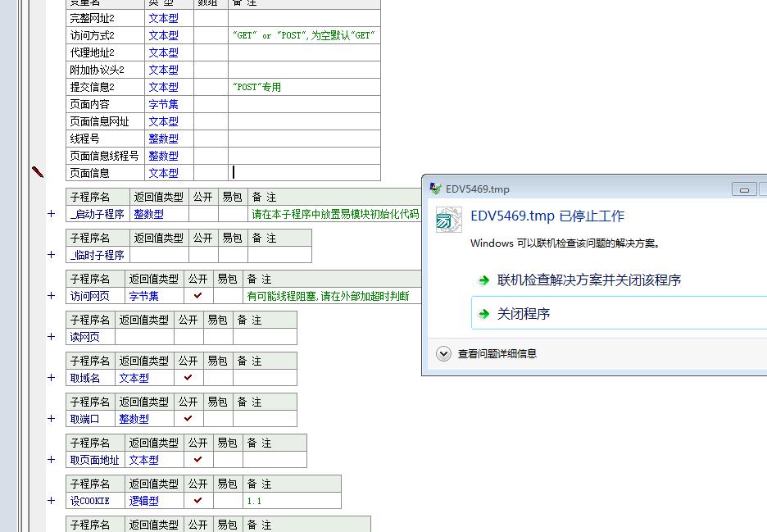Click the EDV5469.tmp application icon in dialog
Viewport: 767px width, 532px height.
click(x=448, y=219)
